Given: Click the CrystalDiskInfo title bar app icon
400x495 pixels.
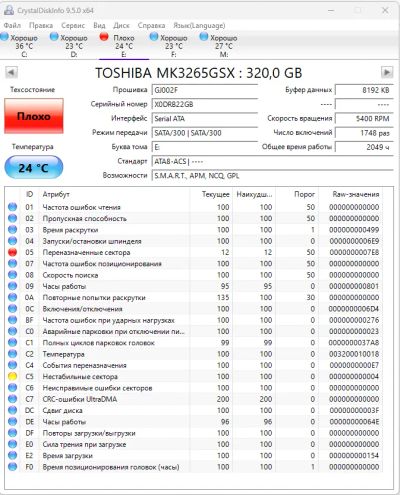Looking at the screenshot, I should (9, 10).
